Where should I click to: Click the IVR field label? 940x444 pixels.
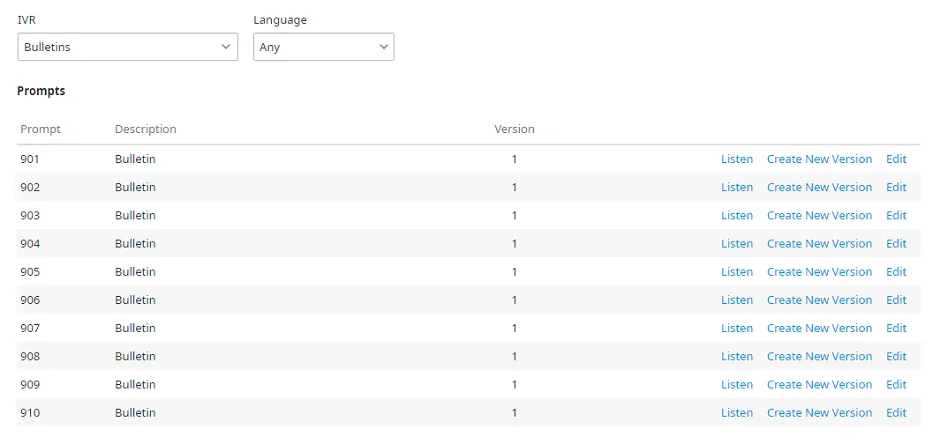pos(26,20)
